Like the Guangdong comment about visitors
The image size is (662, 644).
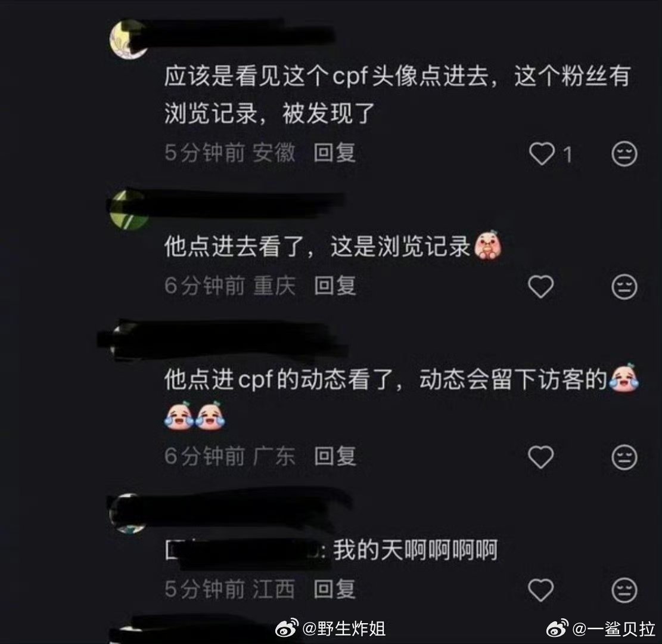[x=541, y=457]
